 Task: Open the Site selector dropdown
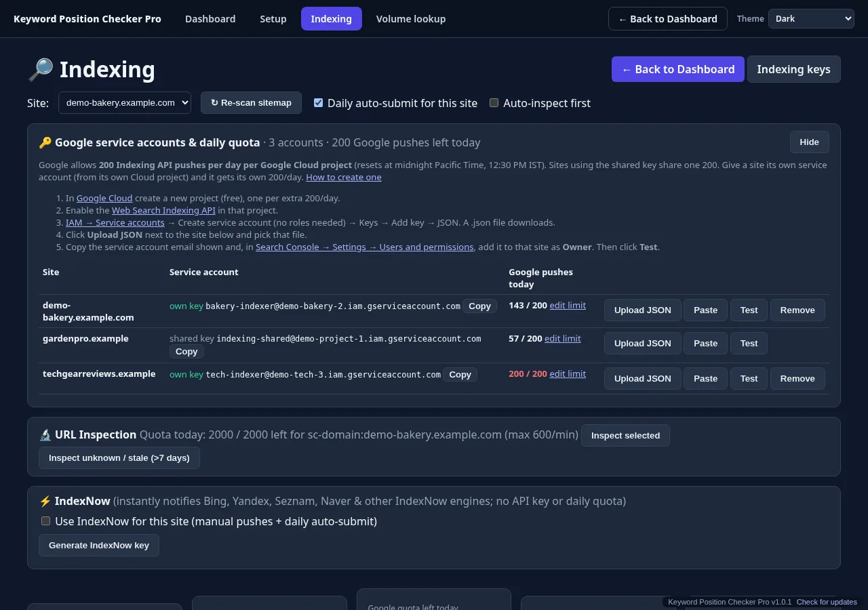[125, 103]
